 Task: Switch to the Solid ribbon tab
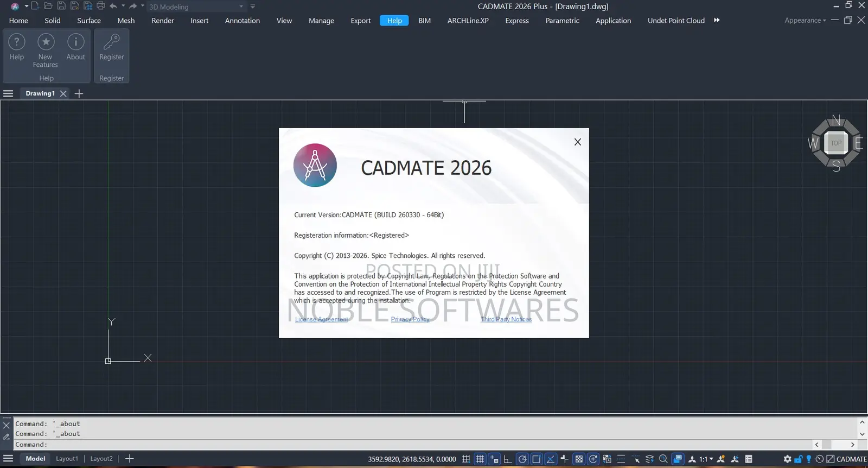pos(53,21)
